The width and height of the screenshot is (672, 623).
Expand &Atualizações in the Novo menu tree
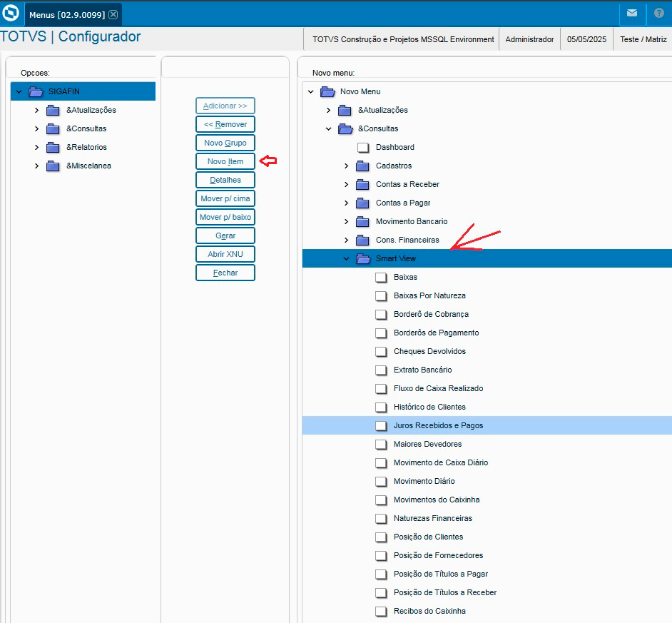coord(329,110)
